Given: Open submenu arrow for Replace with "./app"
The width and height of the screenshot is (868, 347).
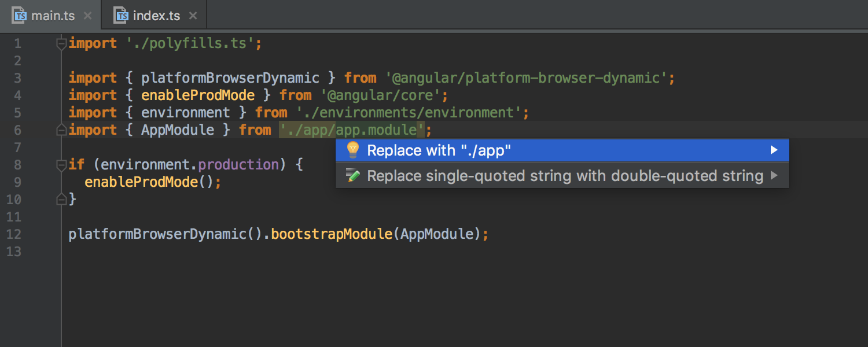Looking at the screenshot, I should coord(774,150).
